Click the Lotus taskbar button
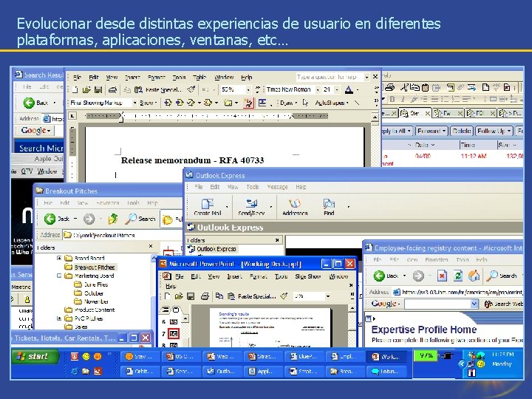Image resolution: width=532 pixels, height=399 pixels. [386, 372]
